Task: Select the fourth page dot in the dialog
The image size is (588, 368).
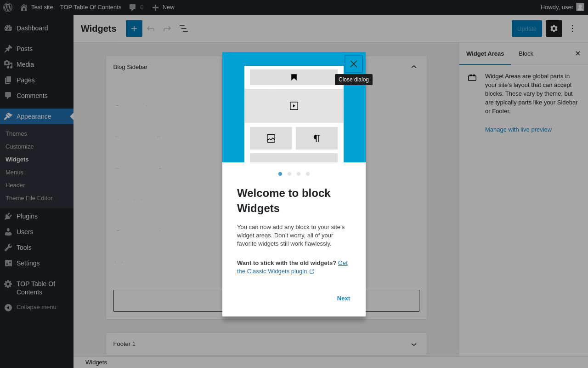Action: (308, 174)
